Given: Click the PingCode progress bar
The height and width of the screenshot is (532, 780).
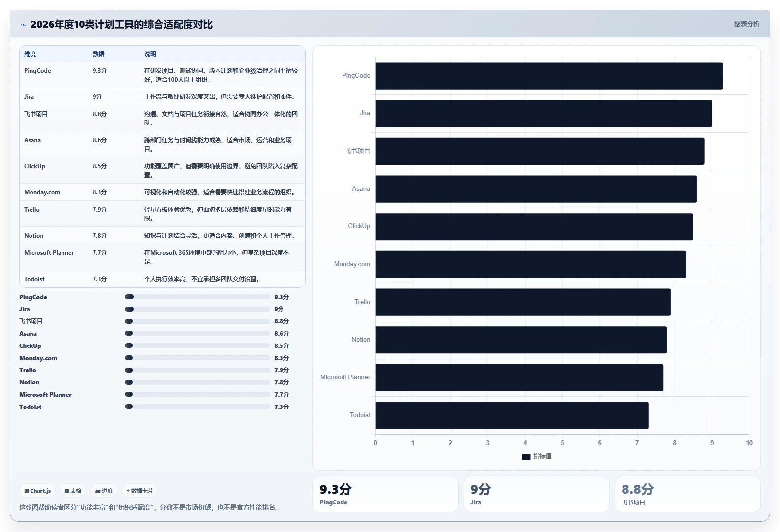Looking at the screenshot, I should (197, 297).
